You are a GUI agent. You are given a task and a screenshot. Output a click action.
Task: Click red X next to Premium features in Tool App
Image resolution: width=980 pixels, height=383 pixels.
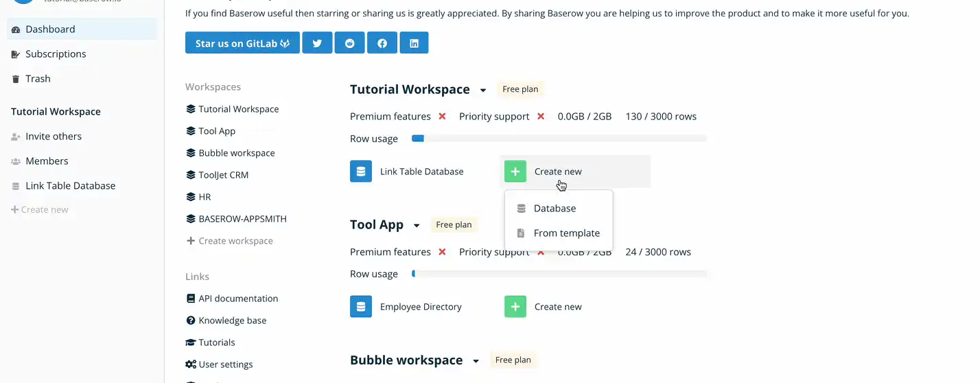coord(443,252)
